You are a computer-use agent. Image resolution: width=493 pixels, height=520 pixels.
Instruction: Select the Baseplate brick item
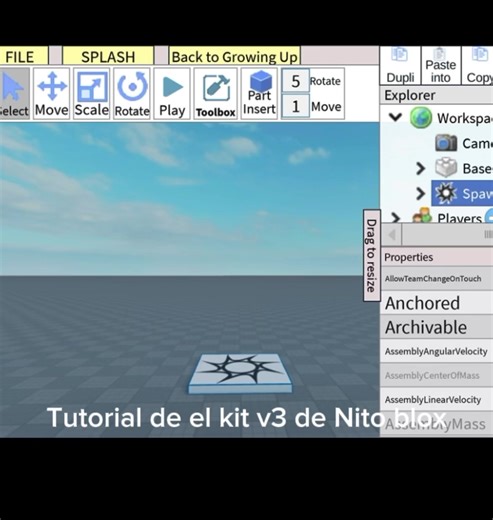[463, 168]
